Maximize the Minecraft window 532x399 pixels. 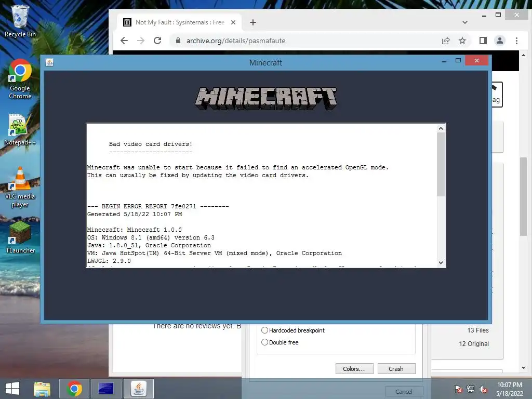coord(458,60)
